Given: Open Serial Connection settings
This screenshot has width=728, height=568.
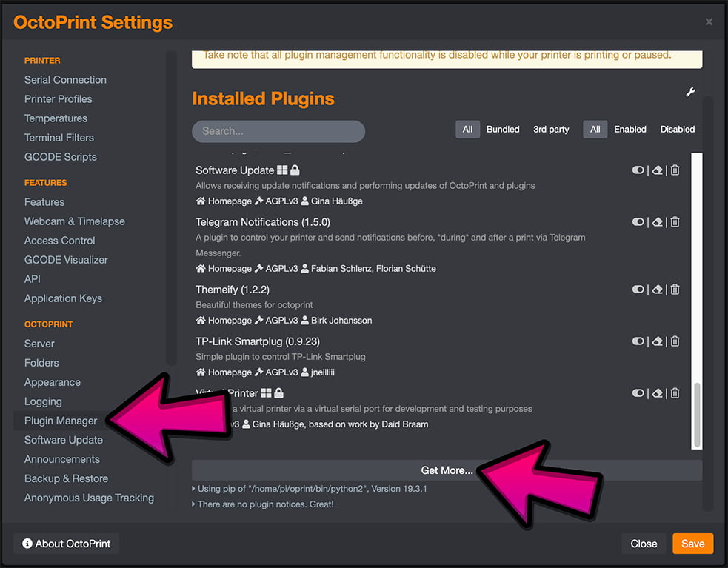Looking at the screenshot, I should [65, 80].
